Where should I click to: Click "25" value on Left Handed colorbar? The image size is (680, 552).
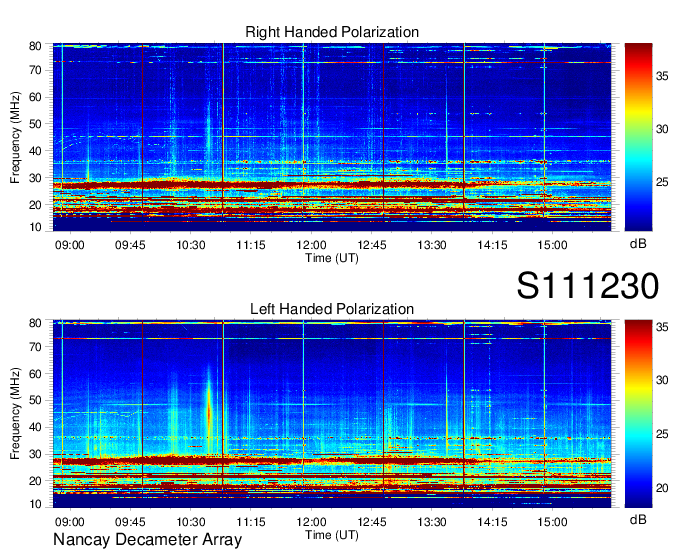pos(662,434)
